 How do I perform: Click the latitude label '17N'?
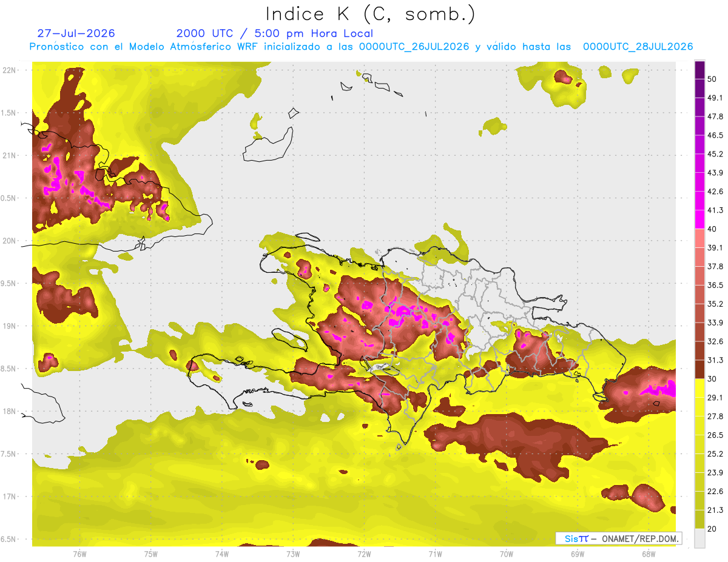(x=10, y=497)
